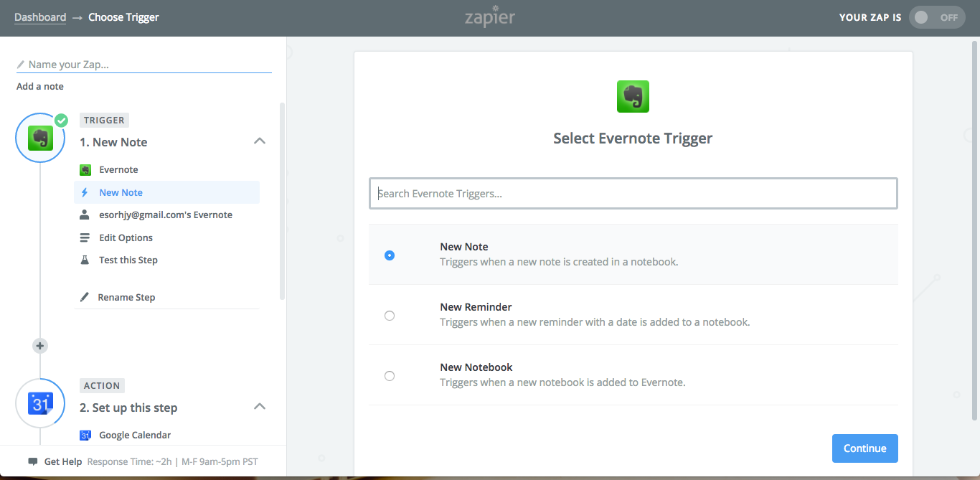
Task: Click the Google Calendar icon in action step circle
Action: (41, 403)
